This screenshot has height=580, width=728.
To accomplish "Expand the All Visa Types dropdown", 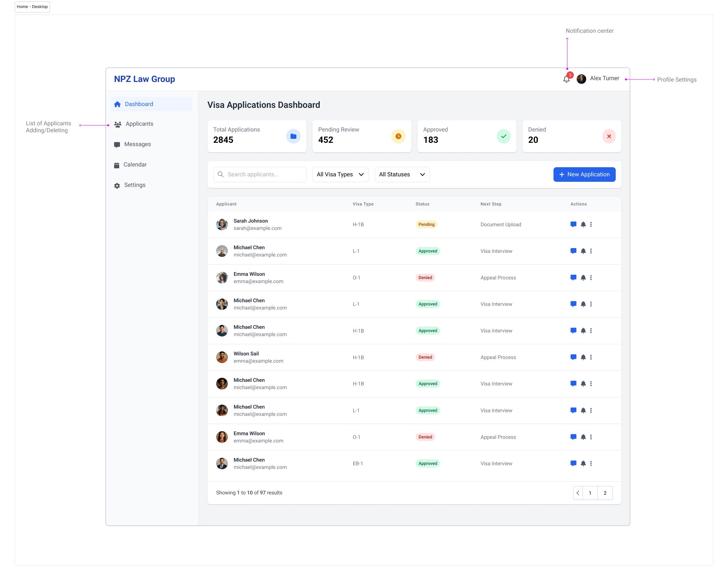I will tap(340, 175).
